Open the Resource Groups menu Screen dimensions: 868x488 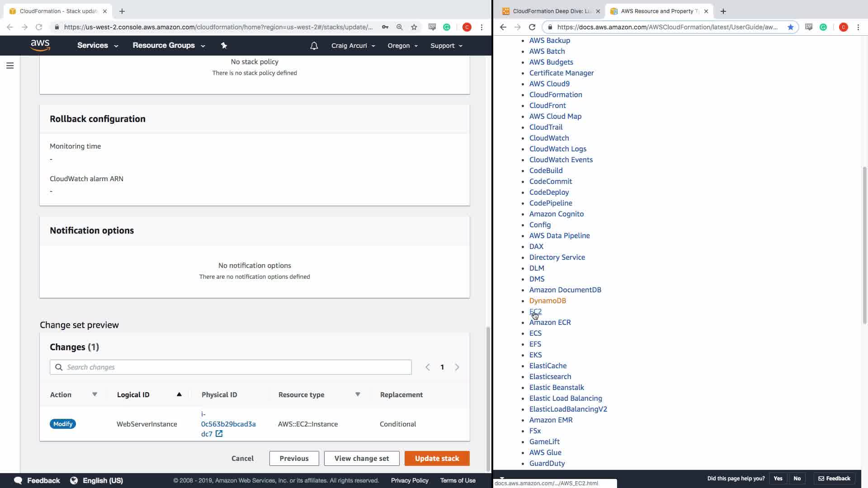pyautogui.click(x=168, y=46)
